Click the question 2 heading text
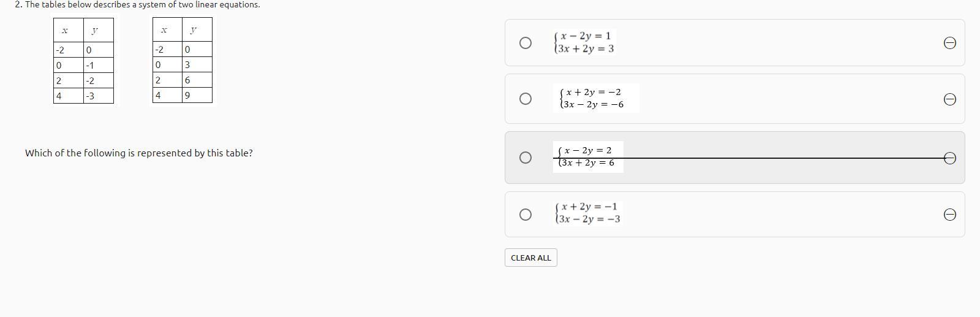This screenshot has width=980, height=317. (137, 4)
